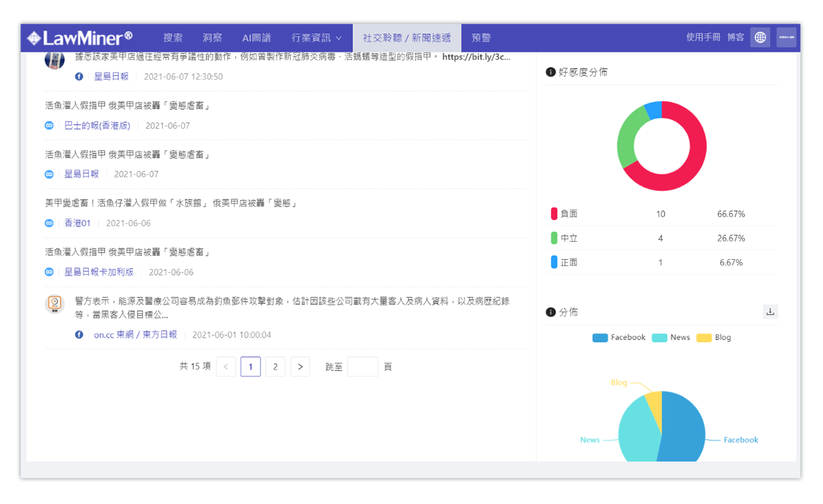Click the info icon beside 好感度分佈
This screenshot has width=823, height=504.
(x=550, y=72)
